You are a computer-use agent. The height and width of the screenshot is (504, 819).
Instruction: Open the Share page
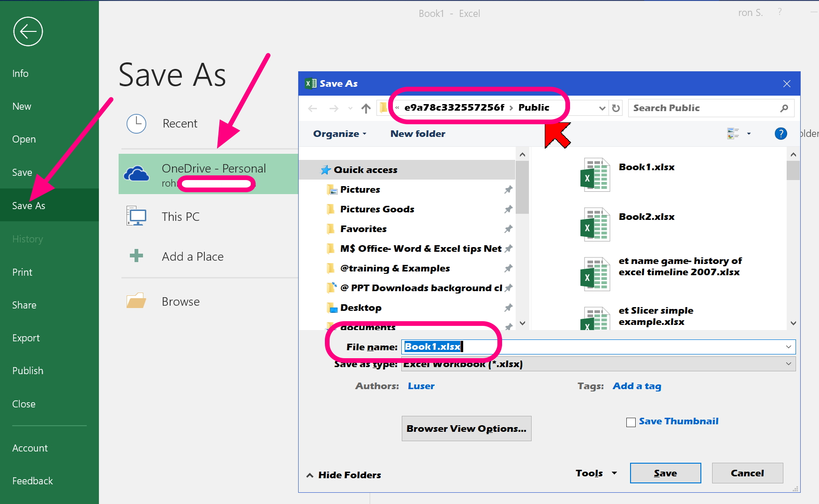tap(24, 305)
